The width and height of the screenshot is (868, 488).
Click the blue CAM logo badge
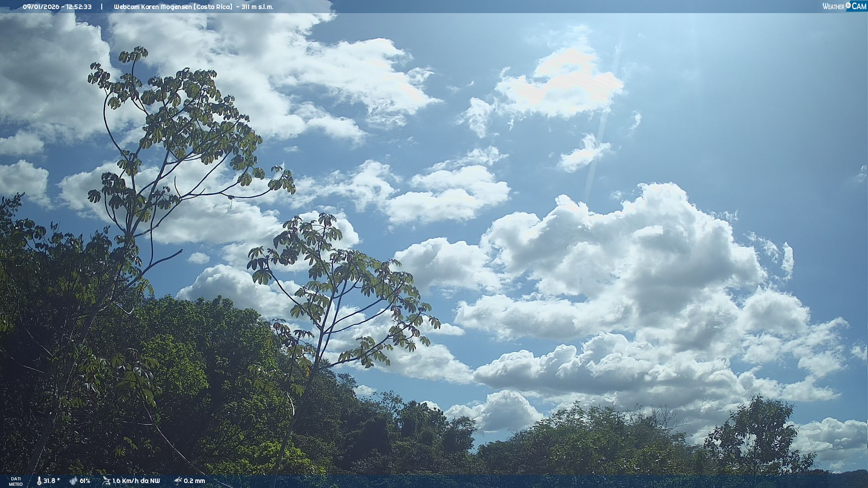click(x=859, y=6)
